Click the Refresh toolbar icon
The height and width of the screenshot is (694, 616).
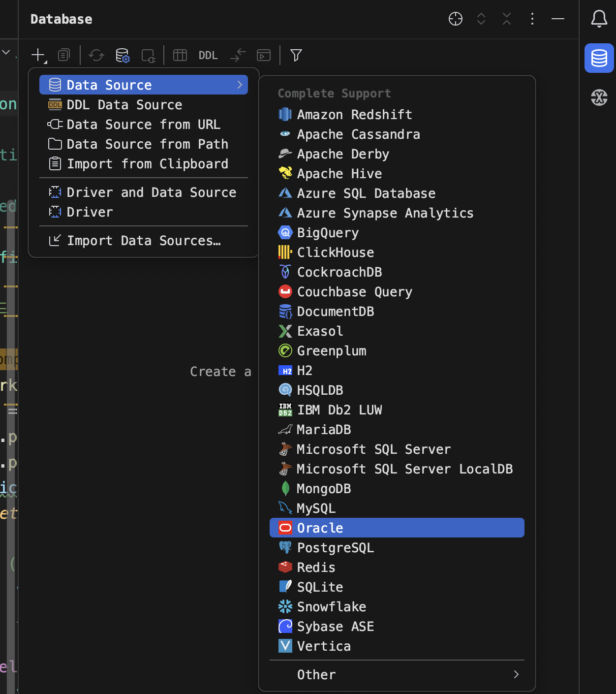coord(96,55)
